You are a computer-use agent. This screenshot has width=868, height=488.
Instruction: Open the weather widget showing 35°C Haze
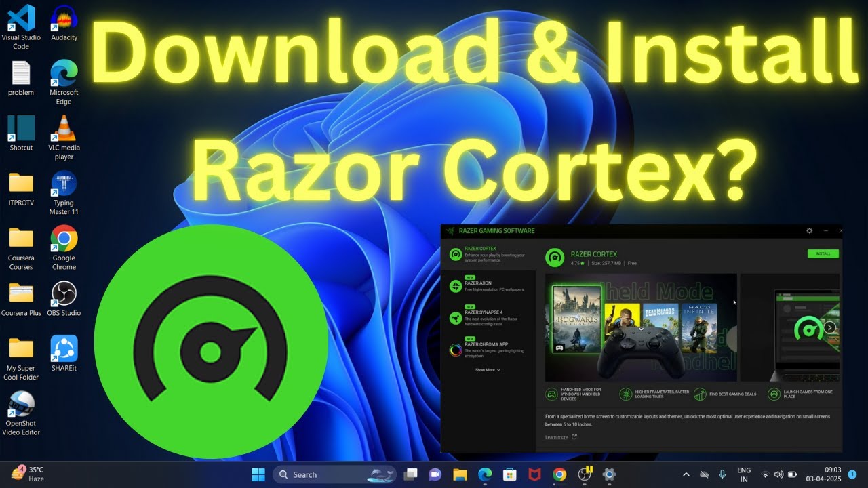tap(28, 474)
